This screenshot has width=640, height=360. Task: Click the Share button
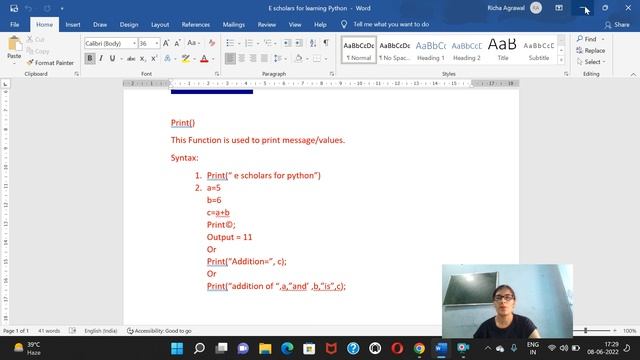coord(617,25)
